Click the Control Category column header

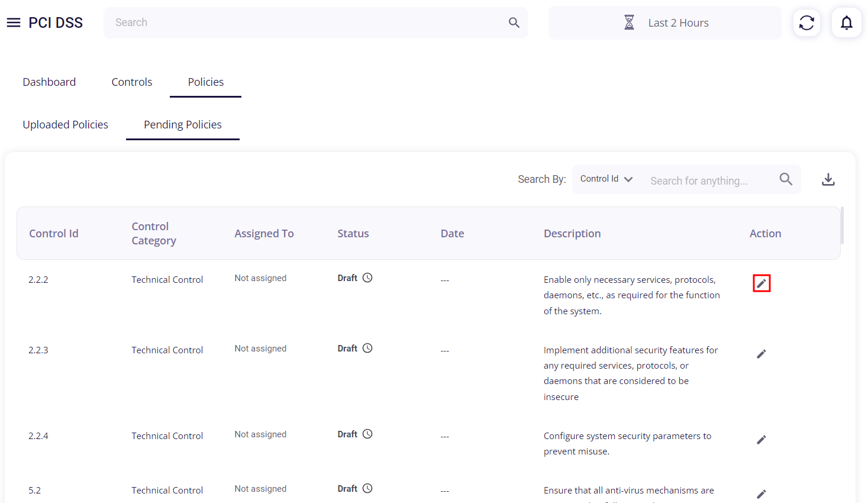tap(154, 233)
